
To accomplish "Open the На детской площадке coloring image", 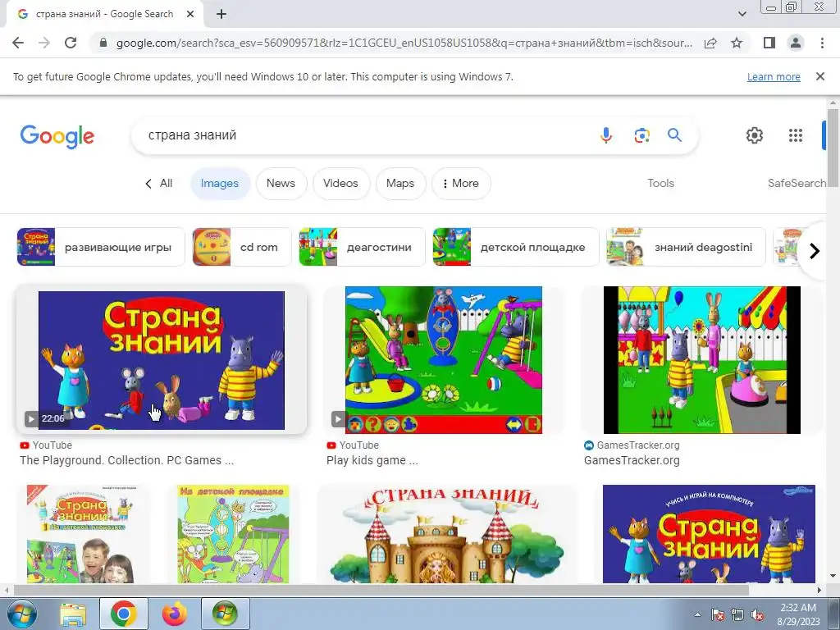I will pyautogui.click(x=233, y=534).
